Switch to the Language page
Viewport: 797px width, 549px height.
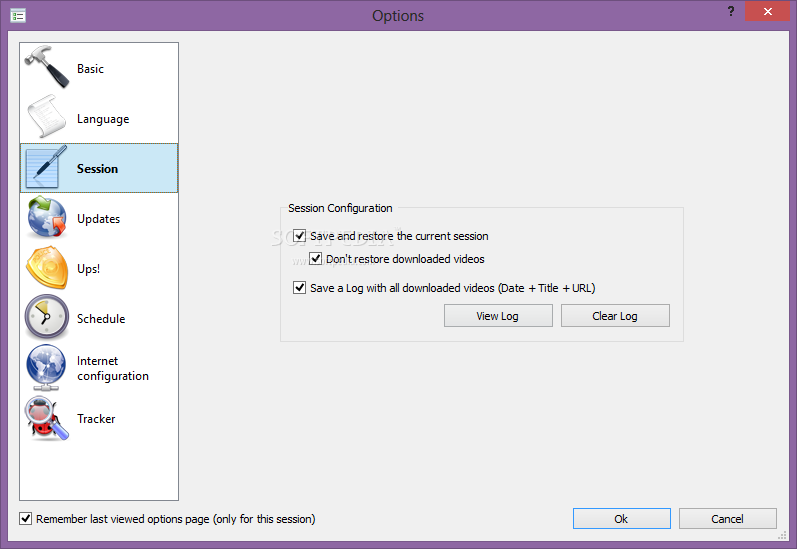[x=99, y=118]
